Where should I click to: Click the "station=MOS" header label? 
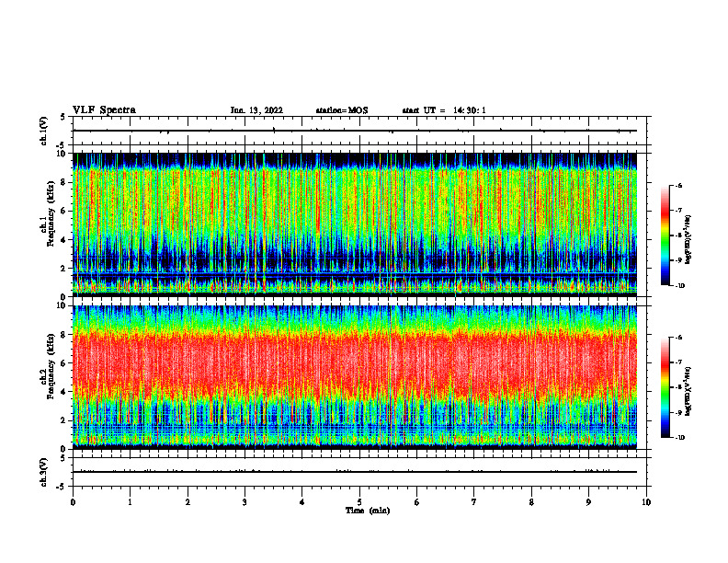coord(342,110)
